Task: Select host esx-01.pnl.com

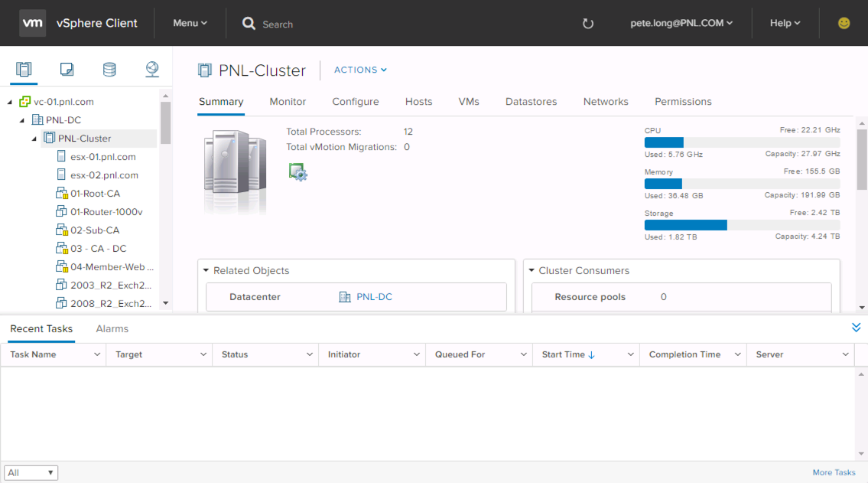Action: [103, 157]
